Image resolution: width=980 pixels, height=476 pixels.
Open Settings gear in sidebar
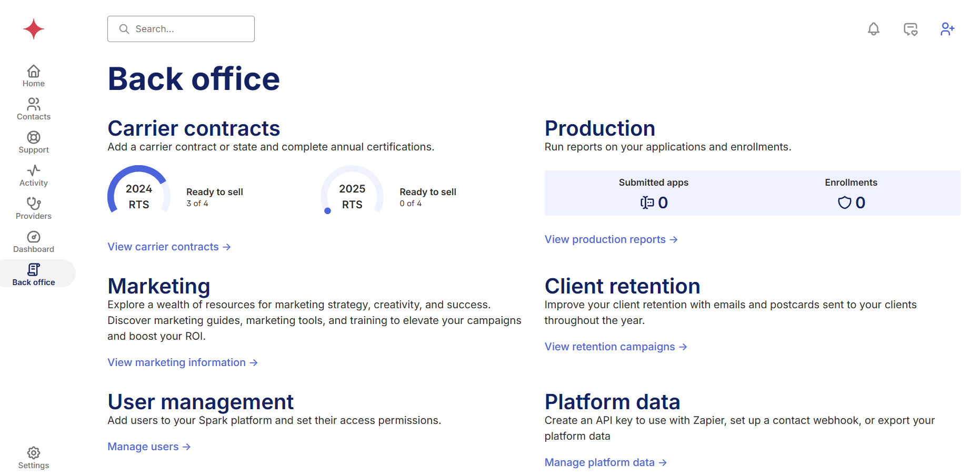[34, 458]
